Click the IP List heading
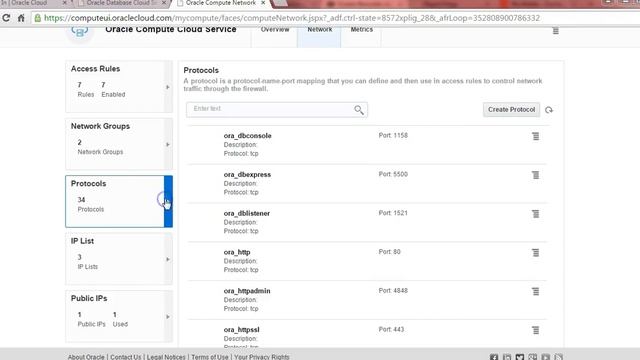The image size is (640, 360). pyautogui.click(x=82, y=241)
